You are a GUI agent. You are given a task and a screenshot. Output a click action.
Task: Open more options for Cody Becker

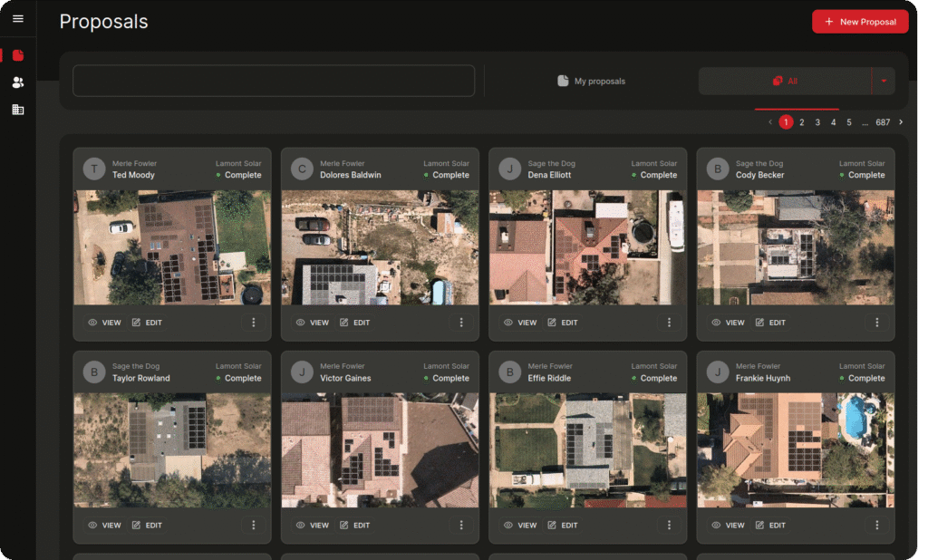click(x=876, y=323)
